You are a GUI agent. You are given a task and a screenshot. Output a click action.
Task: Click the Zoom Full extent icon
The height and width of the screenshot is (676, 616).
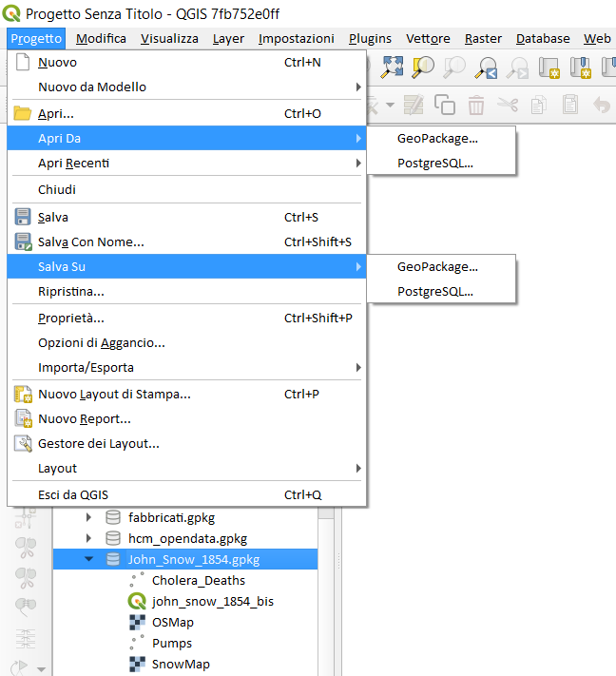392,68
